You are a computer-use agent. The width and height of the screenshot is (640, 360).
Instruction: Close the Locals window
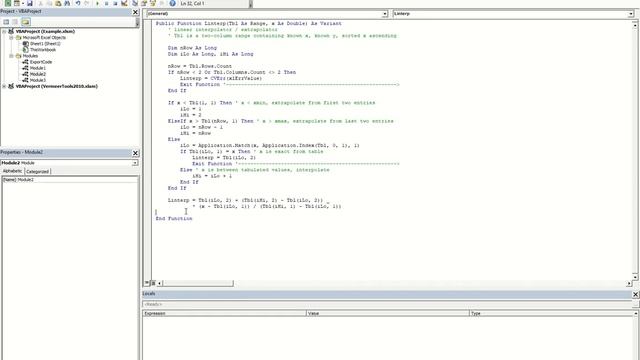pos(635,294)
